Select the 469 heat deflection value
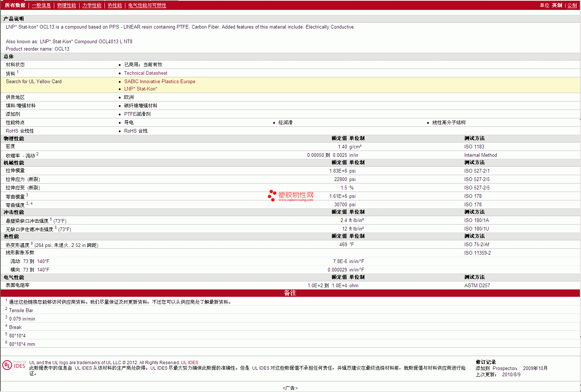581x392 pixels. (x=343, y=244)
